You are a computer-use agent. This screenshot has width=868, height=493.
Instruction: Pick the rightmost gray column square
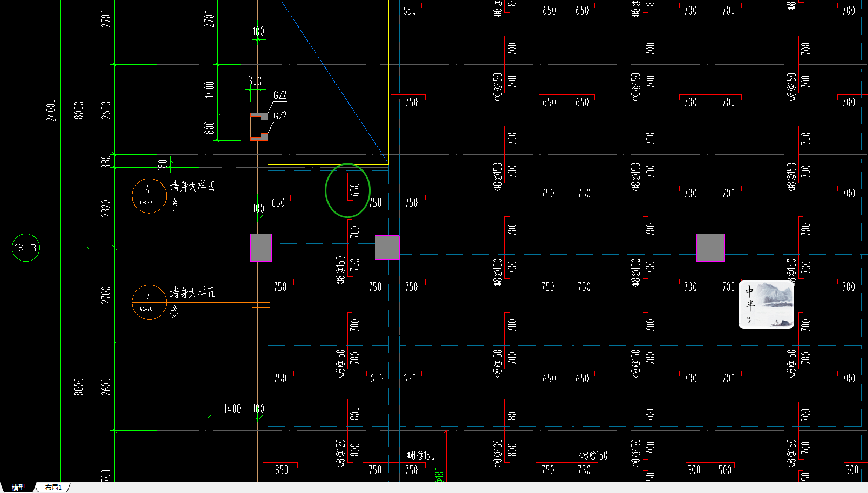pos(710,248)
